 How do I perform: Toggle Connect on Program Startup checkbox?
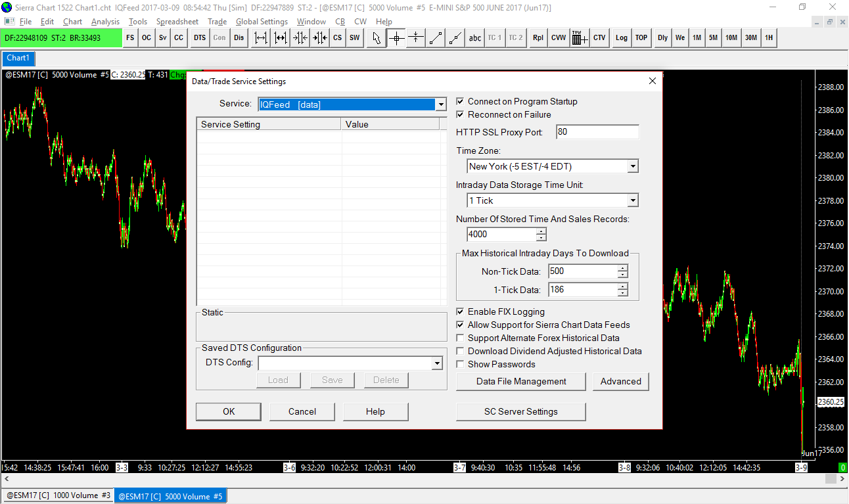(461, 102)
